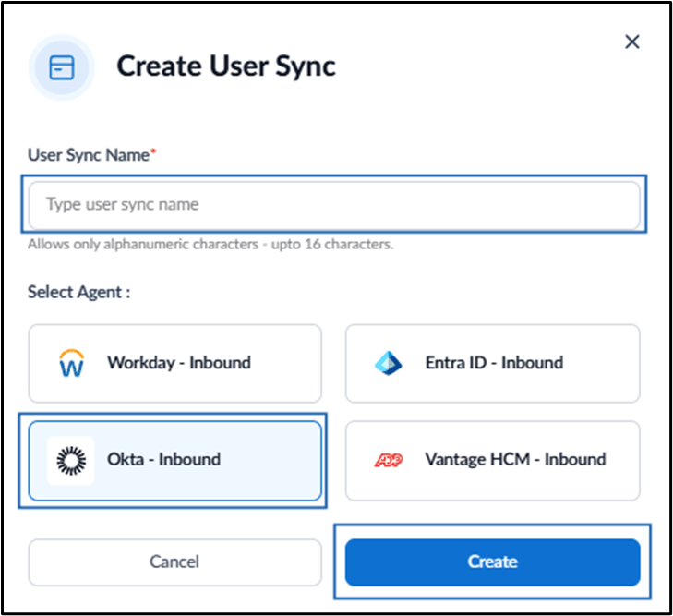This screenshot has width=673, height=616.
Task: Click the 'Select Agent :' label
Action: point(79,293)
